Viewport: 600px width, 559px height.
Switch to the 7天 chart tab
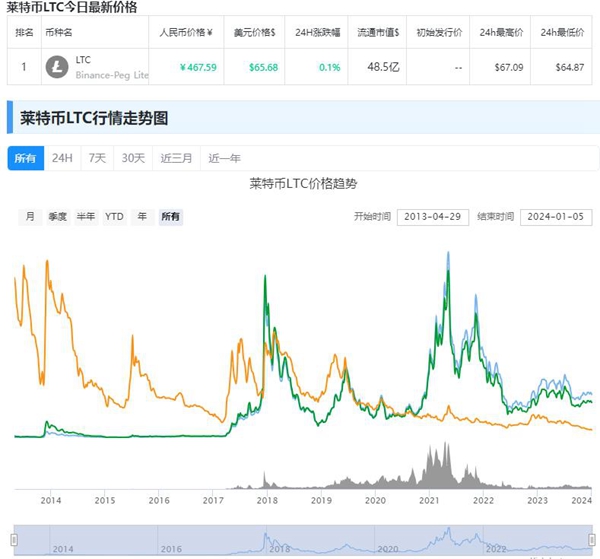tap(97, 158)
